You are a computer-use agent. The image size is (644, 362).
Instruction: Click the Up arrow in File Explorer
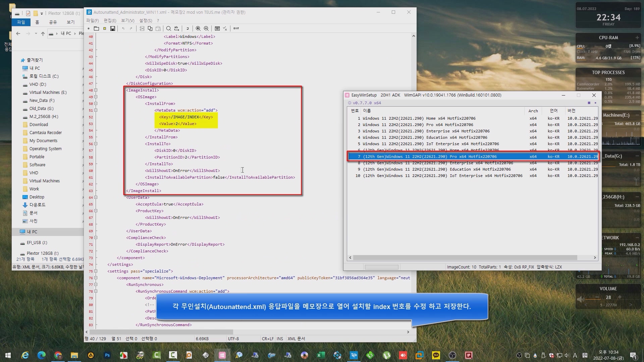(43, 34)
